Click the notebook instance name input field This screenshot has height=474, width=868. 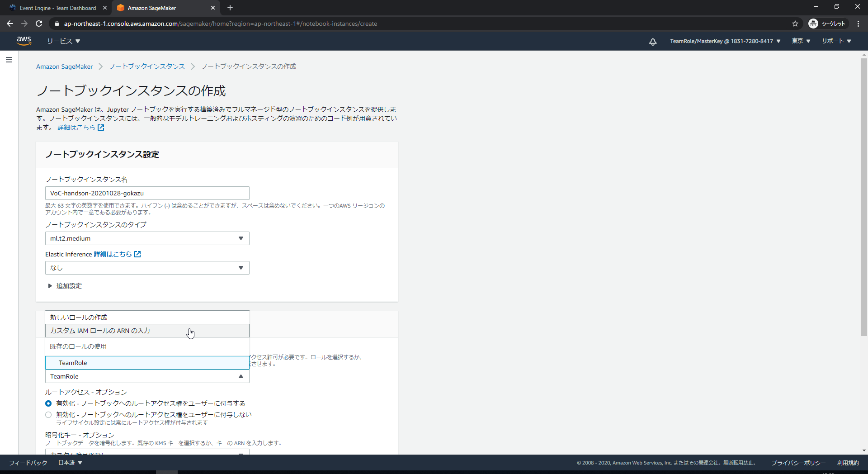147,193
